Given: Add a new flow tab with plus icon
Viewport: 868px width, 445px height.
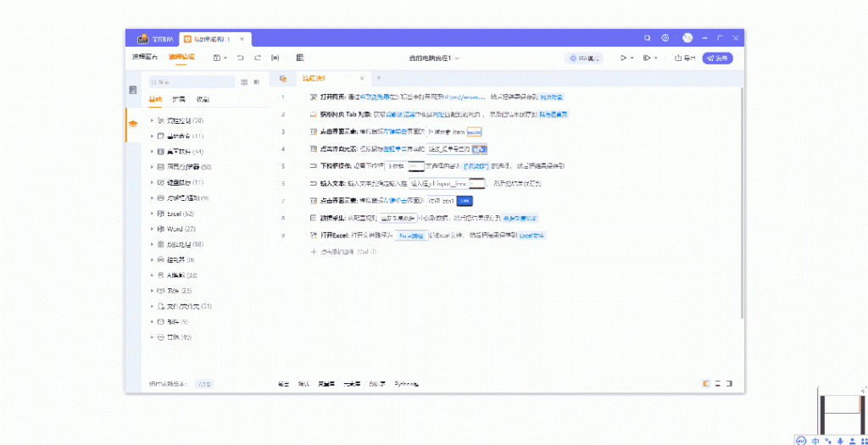Looking at the screenshot, I should click(379, 78).
